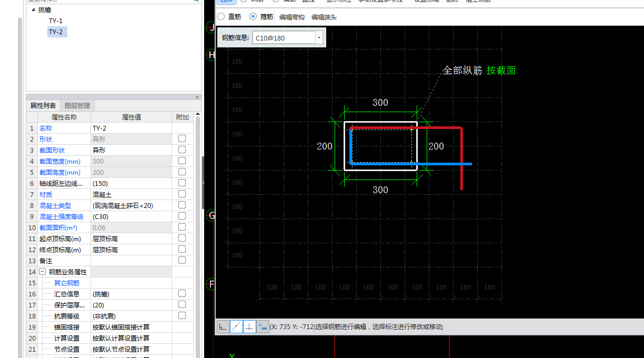This screenshot has width=644, height=358.
Task: Select the 箍筋 radio button
Action: pos(253,17)
